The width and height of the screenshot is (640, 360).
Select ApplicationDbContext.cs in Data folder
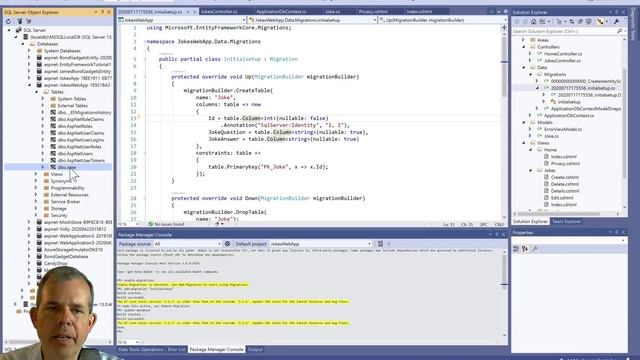pos(569,116)
